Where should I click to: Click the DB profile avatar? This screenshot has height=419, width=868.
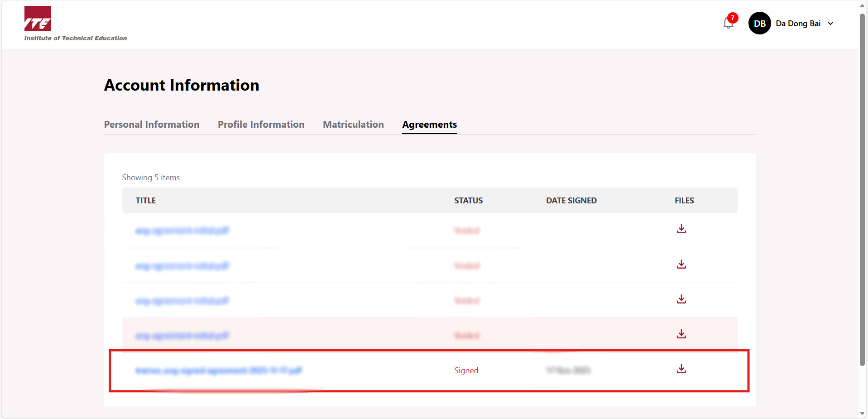click(x=759, y=24)
